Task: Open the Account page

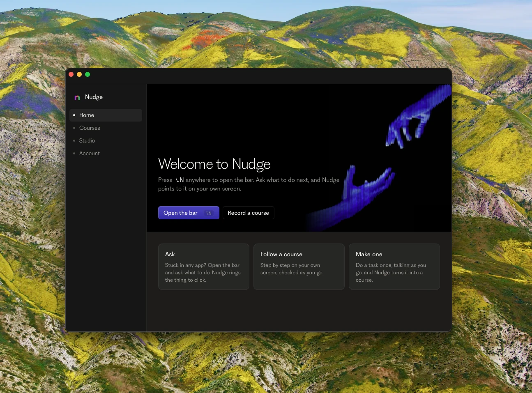Action: 106,153
